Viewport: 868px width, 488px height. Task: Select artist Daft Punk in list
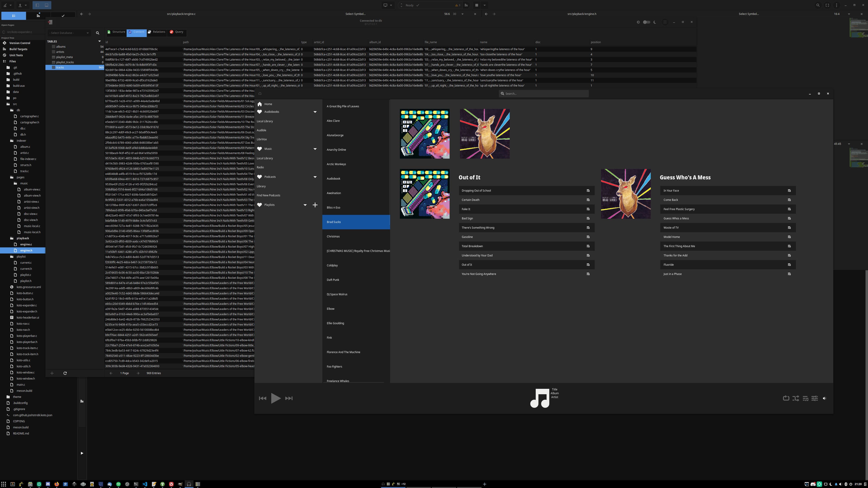[x=333, y=280]
